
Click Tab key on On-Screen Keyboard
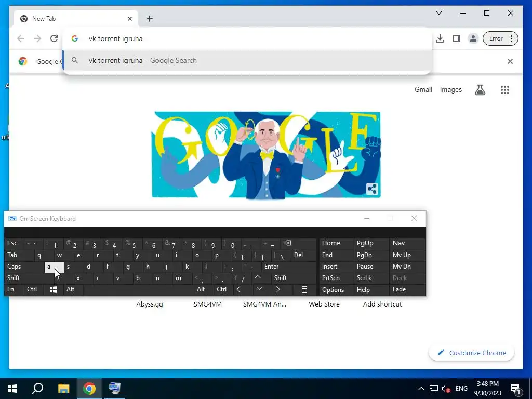click(x=19, y=255)
